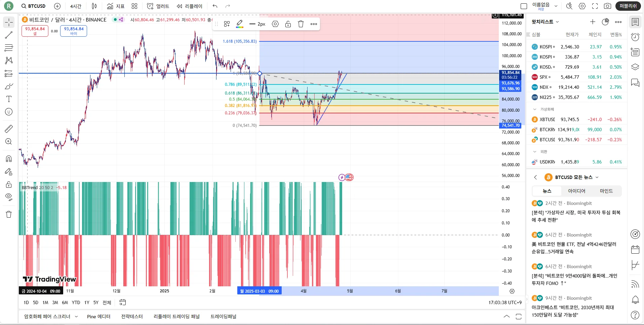
Task: Open the emoji and icons tool
Action: coord(9,112)
